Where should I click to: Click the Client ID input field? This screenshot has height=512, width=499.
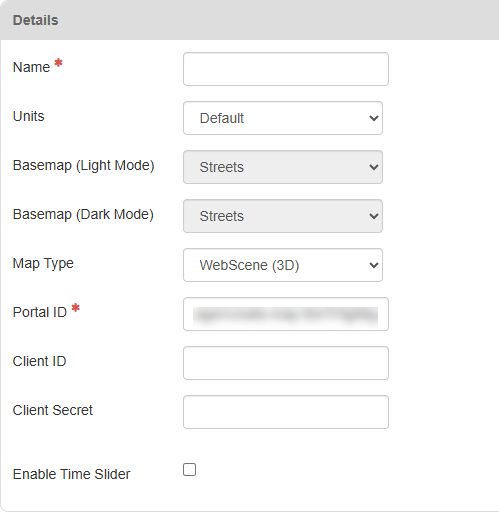click(x=286, y=363)
